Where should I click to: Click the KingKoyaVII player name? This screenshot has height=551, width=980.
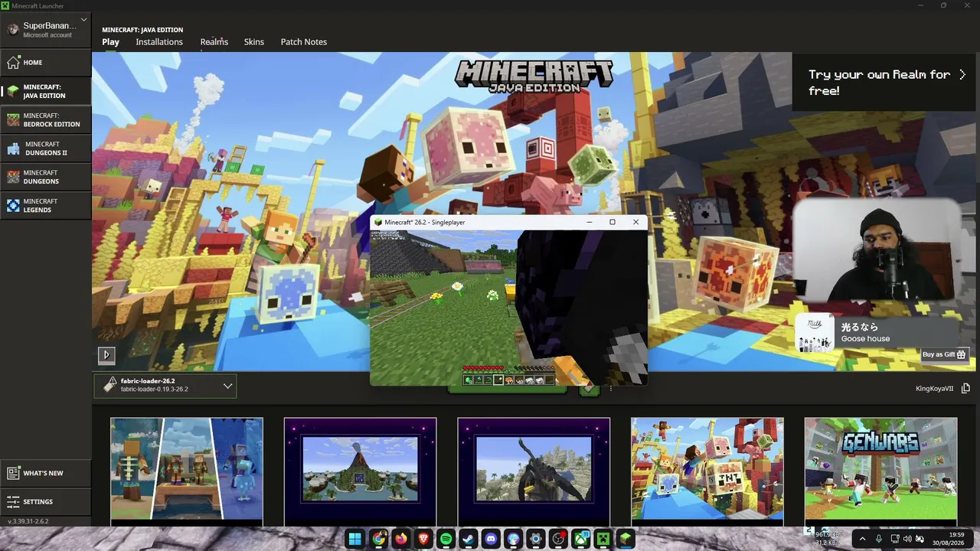point(935,389)
